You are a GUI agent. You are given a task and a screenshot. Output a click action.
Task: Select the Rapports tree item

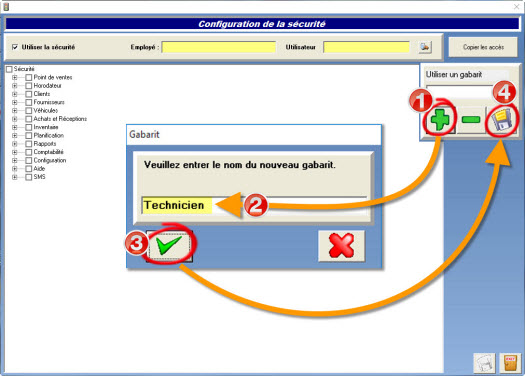(45, 144)
